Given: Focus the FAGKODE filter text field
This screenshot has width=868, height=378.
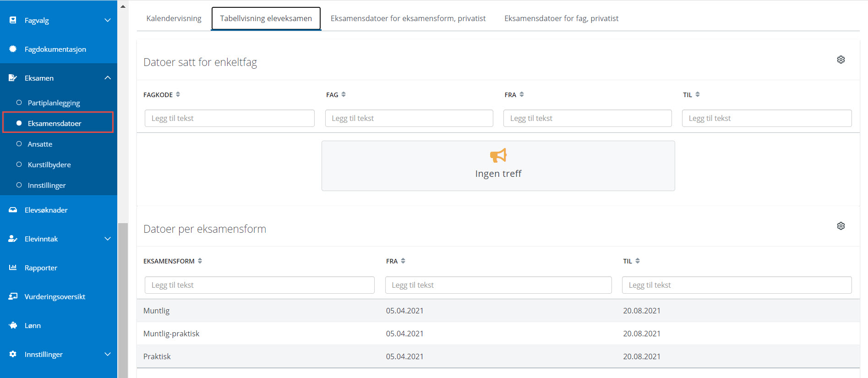Looking at the screenshot, I should click(x=229, y=118).
